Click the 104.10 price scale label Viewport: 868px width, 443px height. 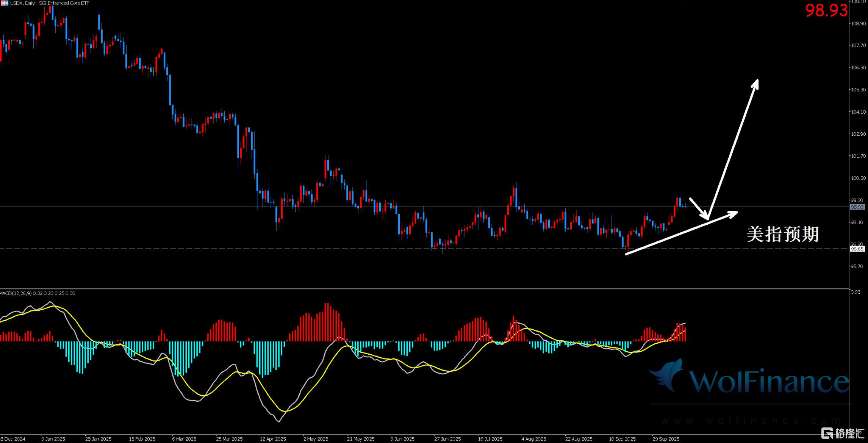tap(858, 112)
